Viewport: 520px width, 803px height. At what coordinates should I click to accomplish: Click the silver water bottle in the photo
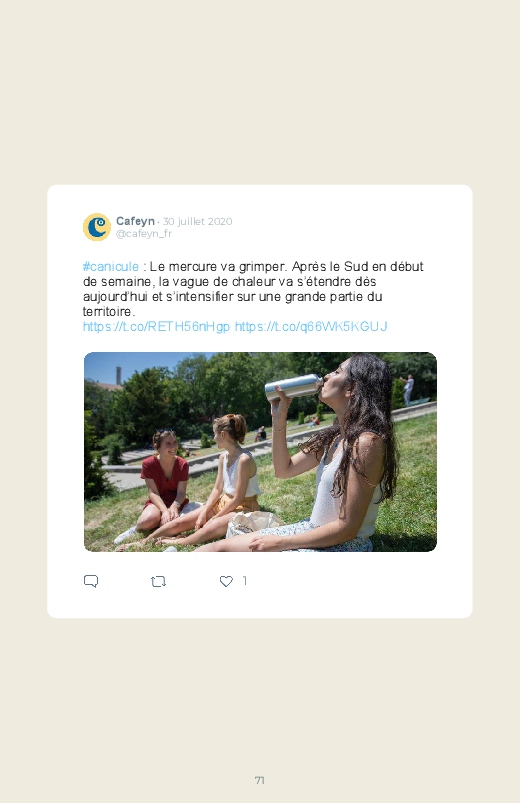[x=294, y=387]
